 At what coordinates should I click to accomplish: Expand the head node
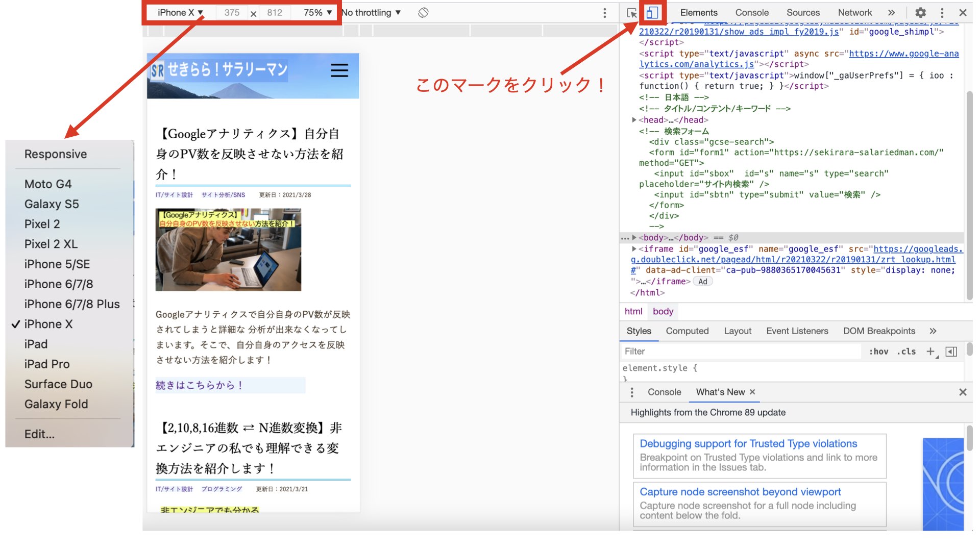[634, 120]
